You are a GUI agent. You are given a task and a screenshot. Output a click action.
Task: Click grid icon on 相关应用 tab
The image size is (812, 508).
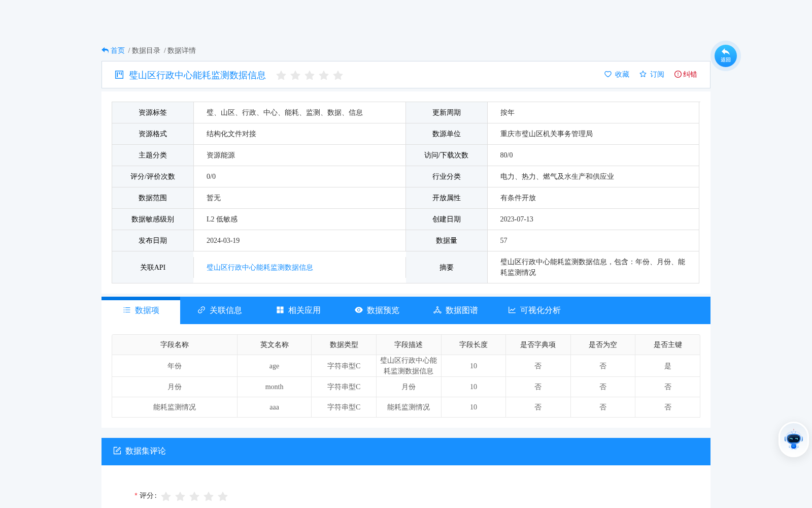point(280,310)
